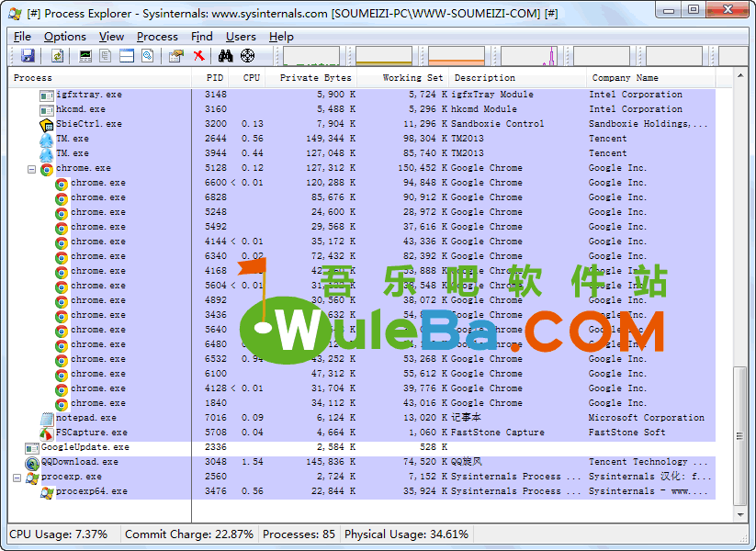Sort by the PID column header
Image resolution: width=756 pixels, height=551 pixels.
tap(210, 78)
